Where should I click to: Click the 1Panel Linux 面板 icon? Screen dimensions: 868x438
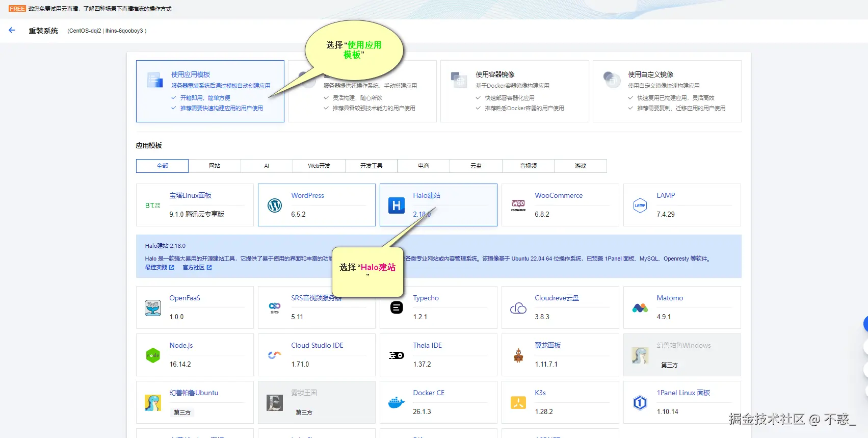[640, 403]
